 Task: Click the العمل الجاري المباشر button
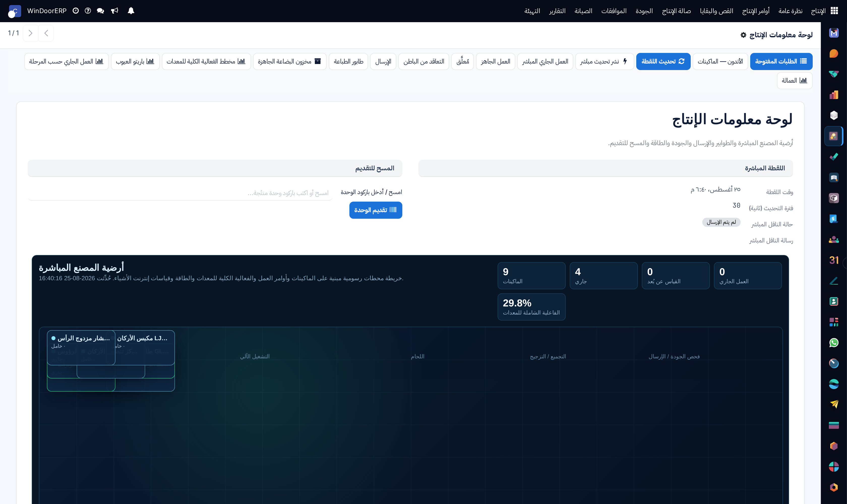[545, 61]
